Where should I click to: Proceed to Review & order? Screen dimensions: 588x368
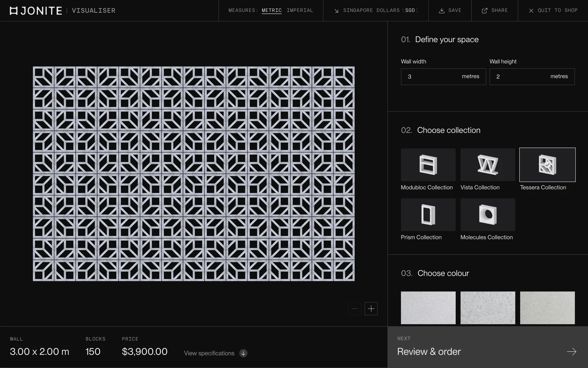[x=488, y=347]
